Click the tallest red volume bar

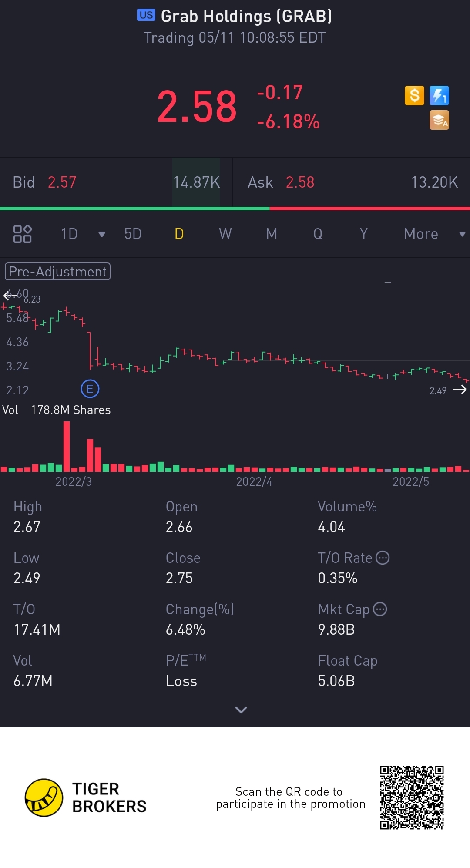pyautogui.click(x=67, y=447)
